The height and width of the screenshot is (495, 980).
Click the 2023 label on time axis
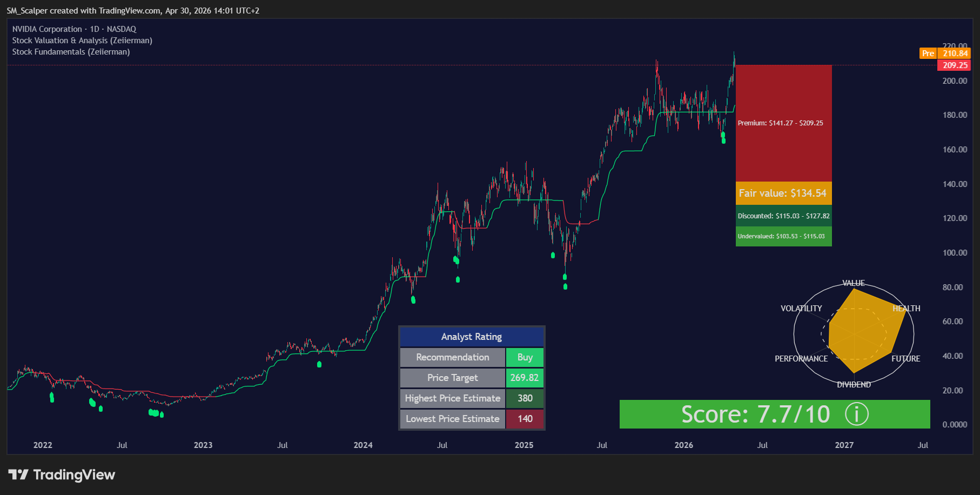(x=203, y=445)
